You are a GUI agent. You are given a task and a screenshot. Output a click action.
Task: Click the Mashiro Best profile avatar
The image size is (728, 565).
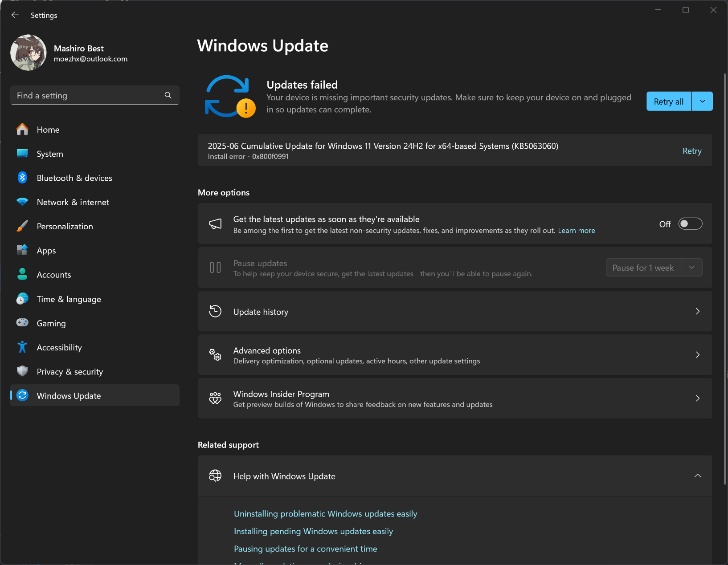tap(29, 53)
